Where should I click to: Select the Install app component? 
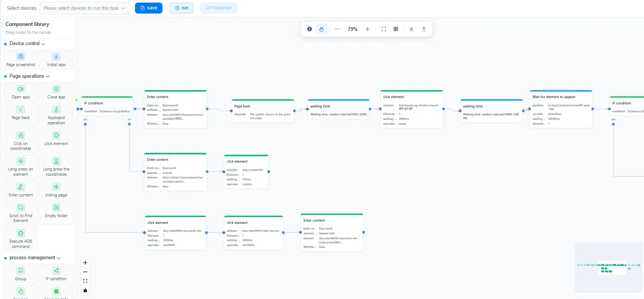[x=56, y=59]
